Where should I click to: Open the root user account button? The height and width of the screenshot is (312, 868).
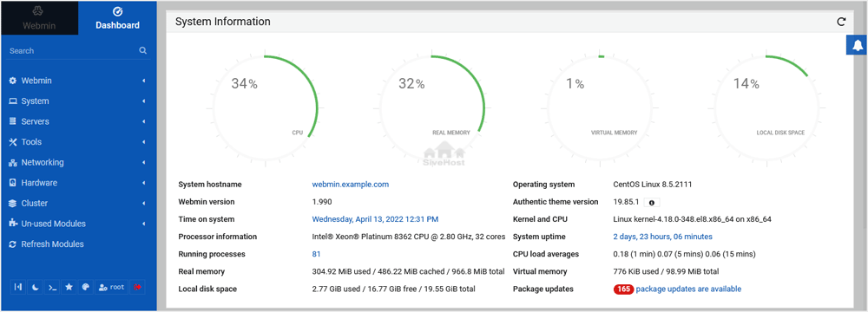pos(111,287)
